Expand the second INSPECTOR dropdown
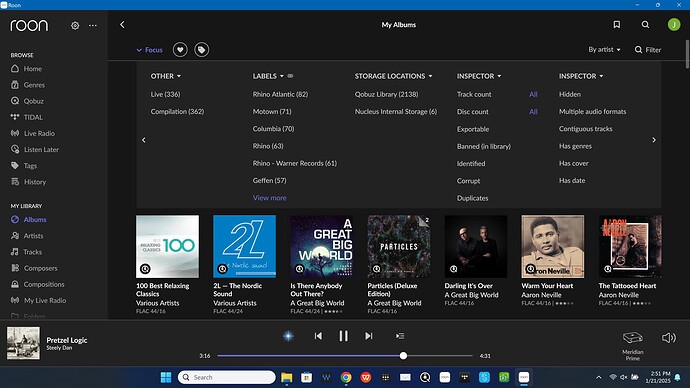Viewport: 690px width, 388px height. pos(581,76)
